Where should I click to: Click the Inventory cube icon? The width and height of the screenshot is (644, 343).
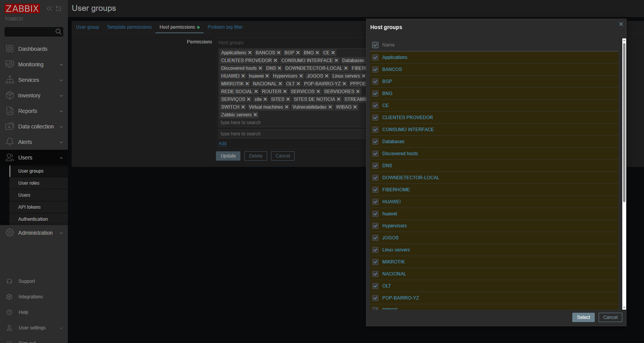(10, 95)
